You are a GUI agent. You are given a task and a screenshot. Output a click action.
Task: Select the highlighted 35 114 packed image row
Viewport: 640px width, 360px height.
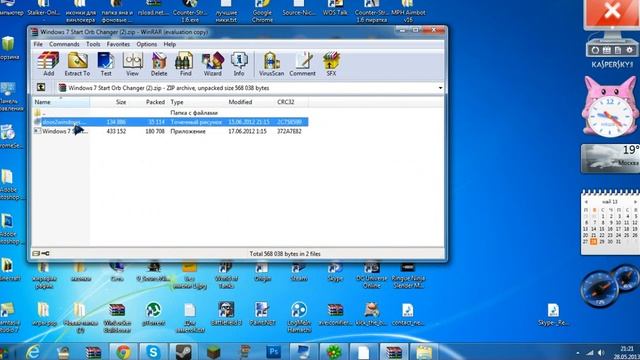point(171,122)
